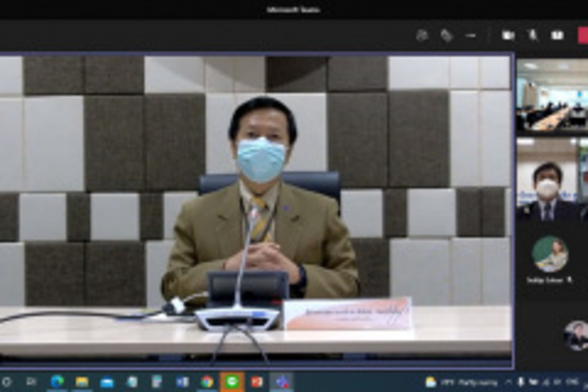Open the weather widget on the taskbar
This screenshot has height=392, width=588.
pyautogui.click(x=461, y=382)
